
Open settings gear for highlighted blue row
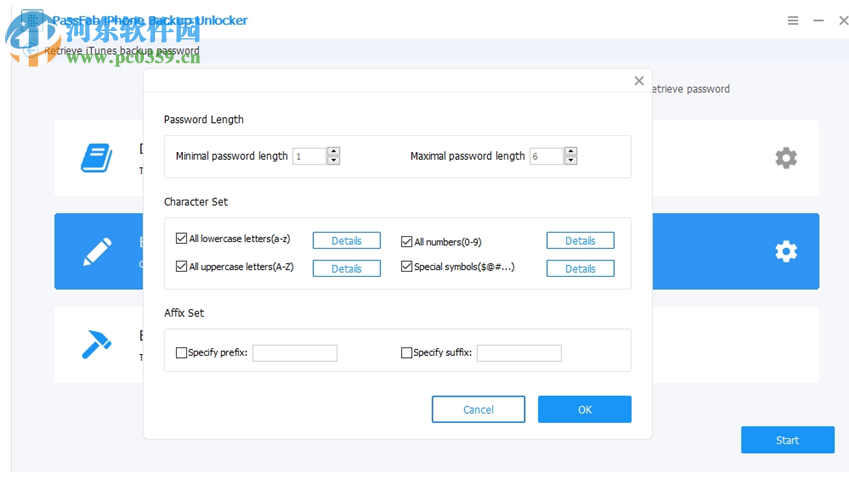786,251
